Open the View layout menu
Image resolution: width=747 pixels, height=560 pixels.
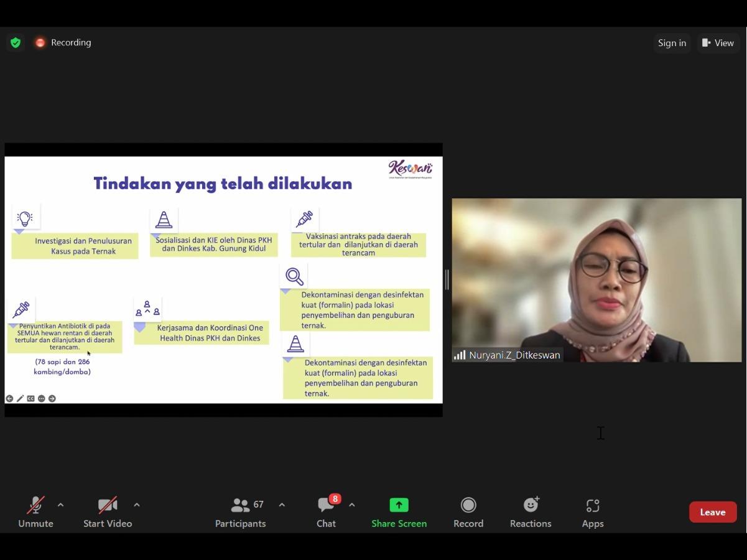tap(718, 43)
